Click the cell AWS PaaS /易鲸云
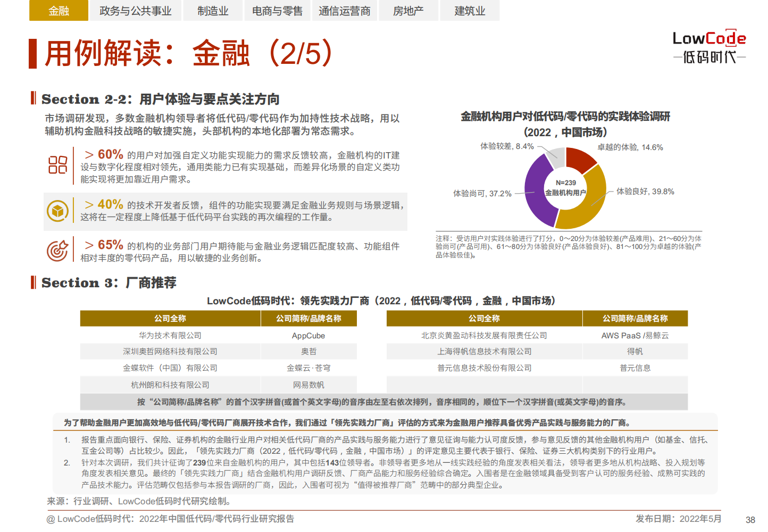The height and width of the screenshot is (532, 768). 635,336
